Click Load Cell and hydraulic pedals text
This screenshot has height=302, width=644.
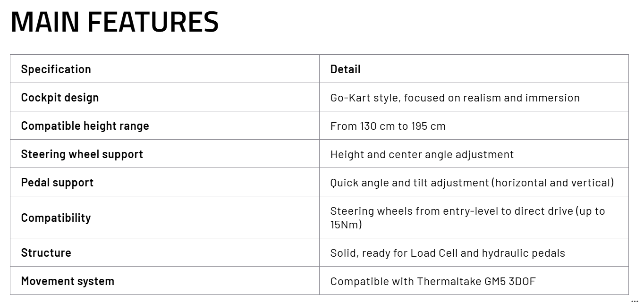click(x=488, y=253)
